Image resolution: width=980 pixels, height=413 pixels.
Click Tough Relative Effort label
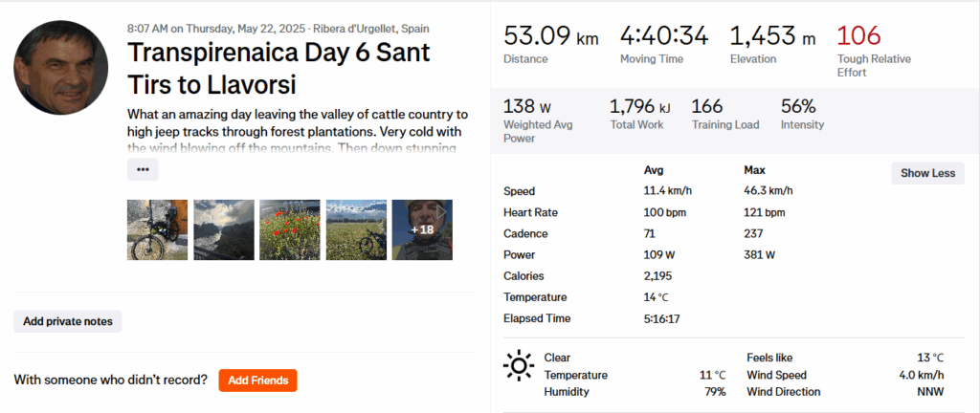[874, 66]
